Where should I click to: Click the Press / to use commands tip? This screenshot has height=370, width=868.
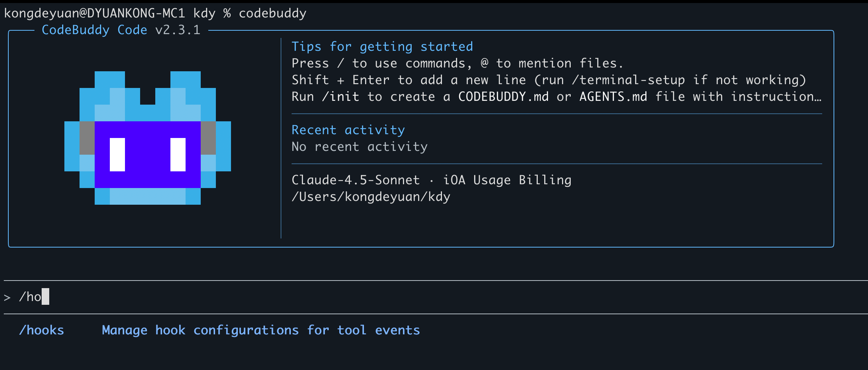pyautogui.click(x=457, y=63)
